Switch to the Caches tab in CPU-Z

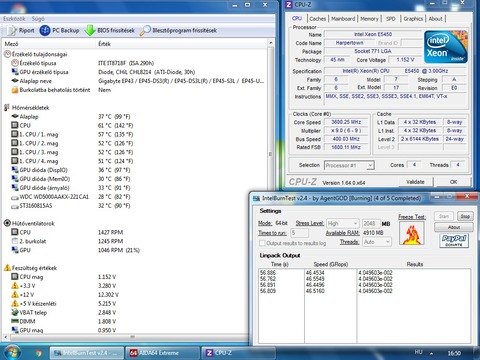(317, 19)
